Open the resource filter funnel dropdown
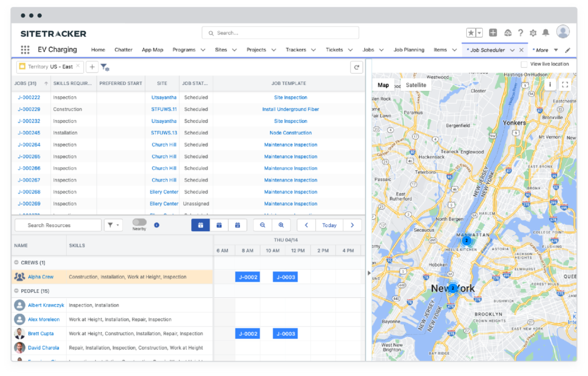The width and height of the screenshot is (588, 376). (x=113, y=225)
